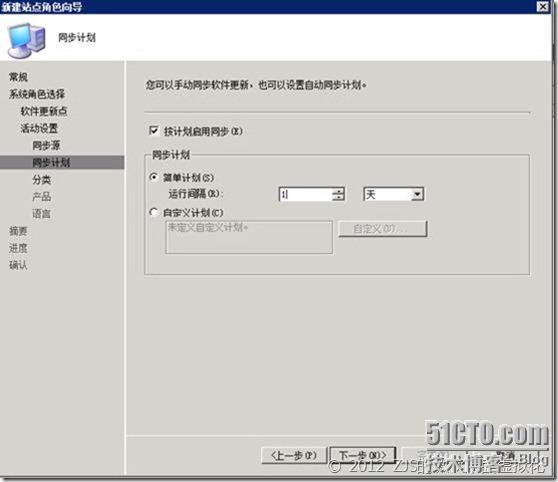Select highlighted 同步计划 step in sidebar
Screen dimensions: 558x482
(62, 162)
